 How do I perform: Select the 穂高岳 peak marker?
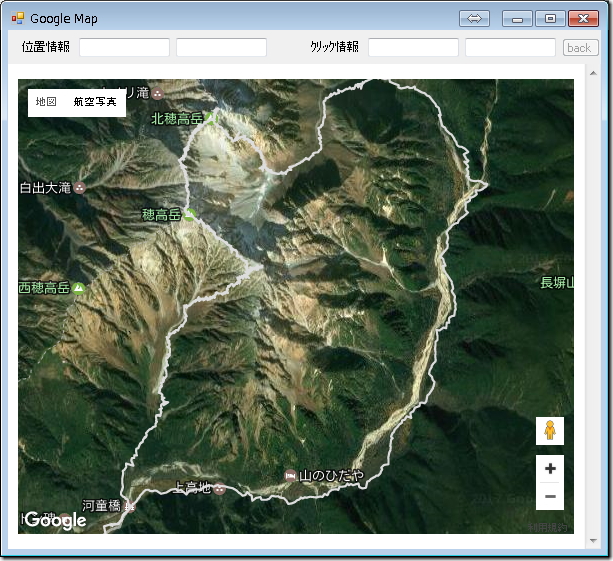coord(189,214)
